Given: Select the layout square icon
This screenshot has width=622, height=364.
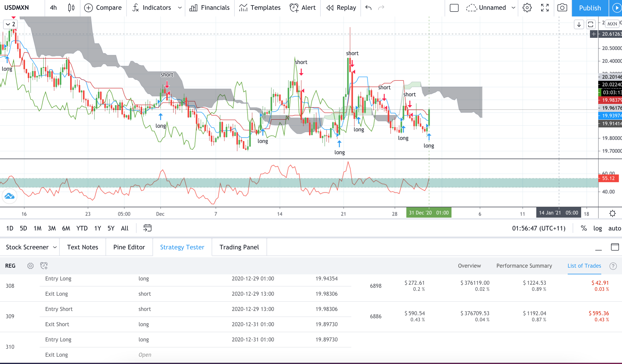Looking at the screenshot, I should [x=454, y=8].
